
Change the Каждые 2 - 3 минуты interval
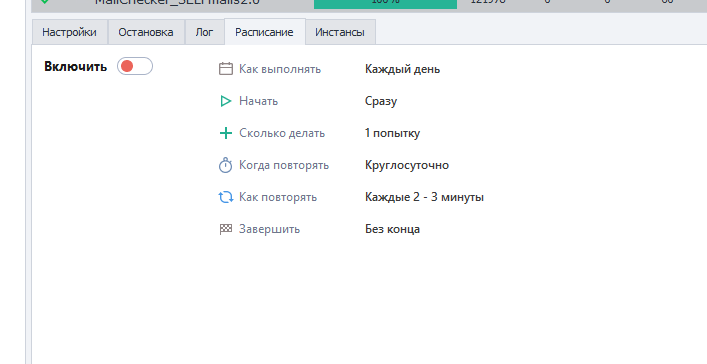pos(424,197)
